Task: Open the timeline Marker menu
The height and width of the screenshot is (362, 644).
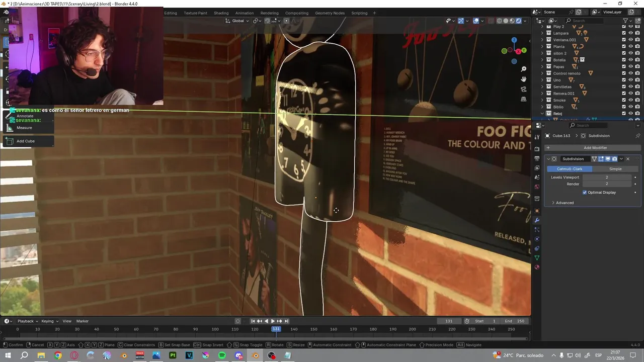Action: pos(83,321)
